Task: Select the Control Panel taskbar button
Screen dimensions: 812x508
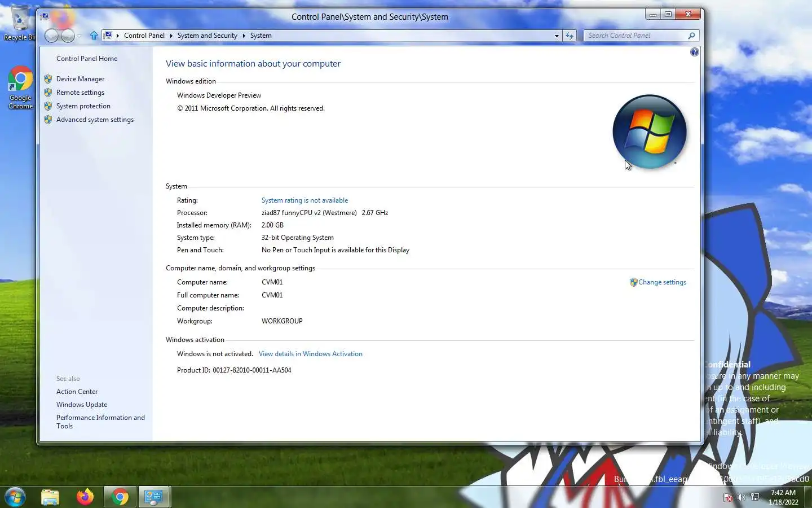Action: tap(153, 497)
